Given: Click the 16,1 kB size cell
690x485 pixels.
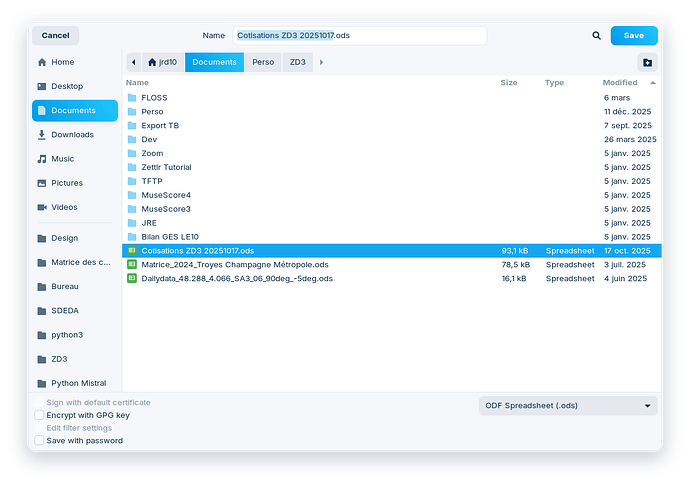Looking at the screenshot, I should coord(514,279).
